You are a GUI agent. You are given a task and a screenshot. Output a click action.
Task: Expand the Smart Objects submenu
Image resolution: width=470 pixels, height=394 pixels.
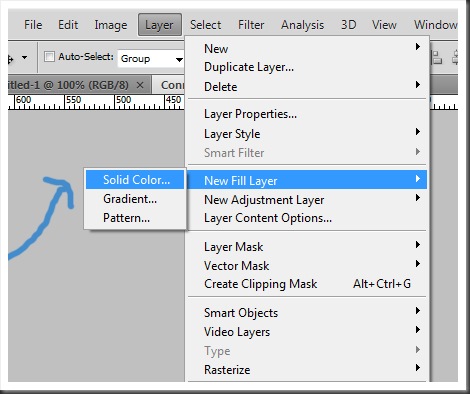(x=307, y=313)
